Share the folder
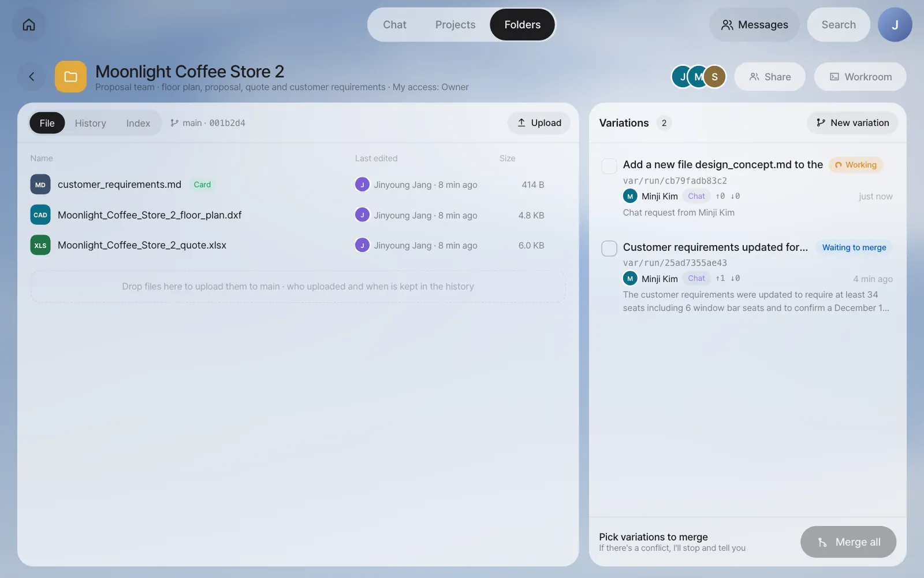 pyautogui.click(x=770, y=77)
